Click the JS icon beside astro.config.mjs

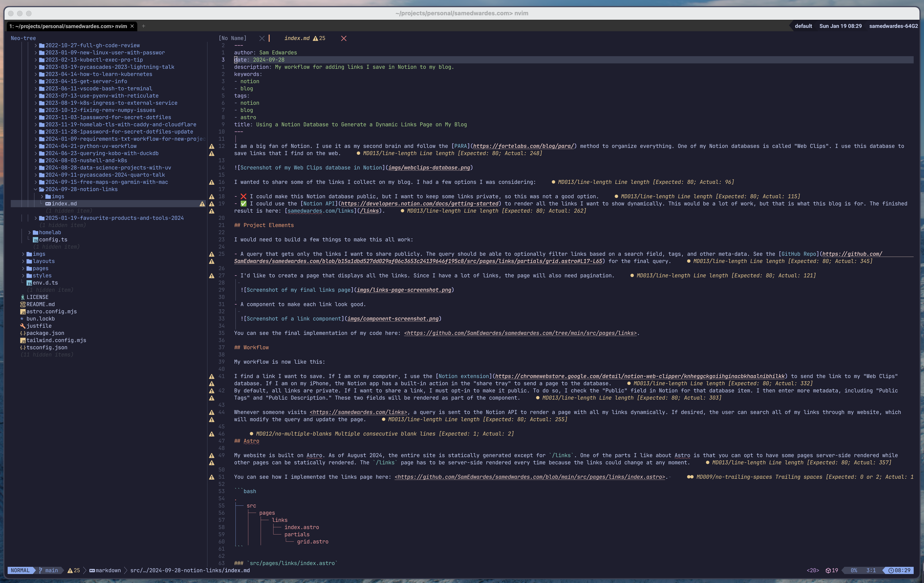click(x=23, y=312)
